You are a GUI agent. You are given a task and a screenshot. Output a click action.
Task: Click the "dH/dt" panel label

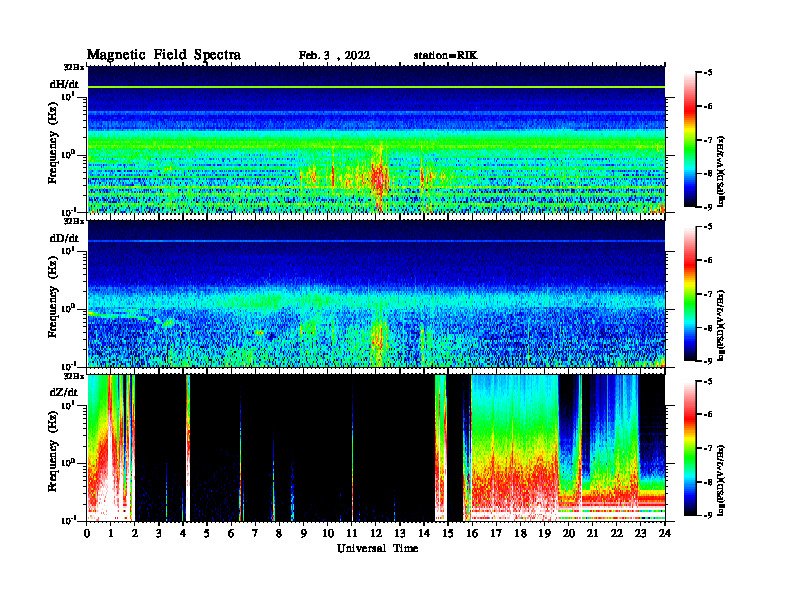point(64,84)
